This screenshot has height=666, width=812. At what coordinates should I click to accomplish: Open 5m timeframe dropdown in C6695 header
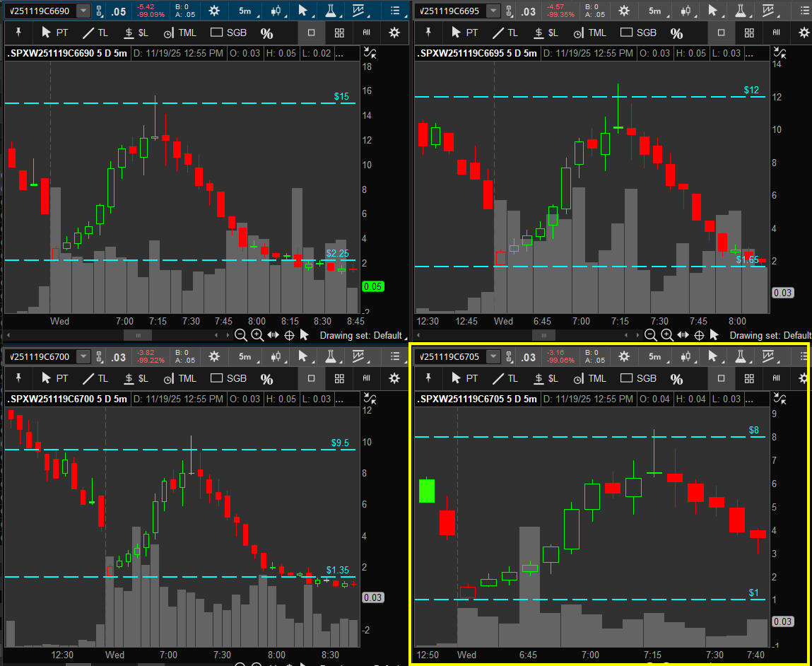656,11
